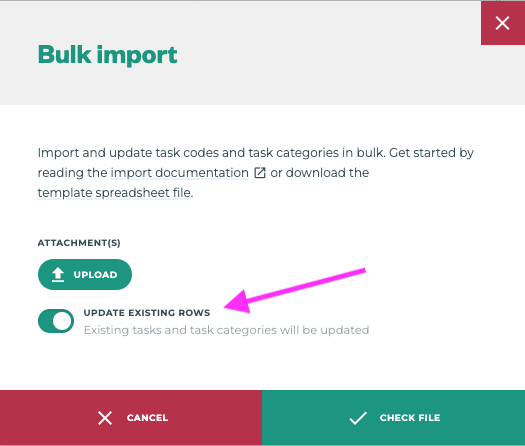Screen dimensions: 525x446
Task: Close the Bulk import dialog with the X
Action: point(503,23)
